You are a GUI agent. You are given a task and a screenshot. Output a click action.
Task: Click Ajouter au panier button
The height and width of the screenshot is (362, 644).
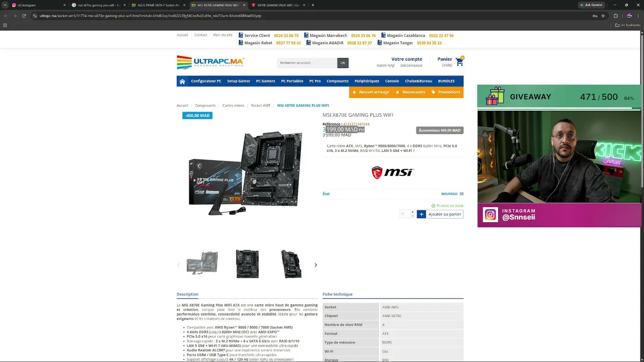point(440,214)
